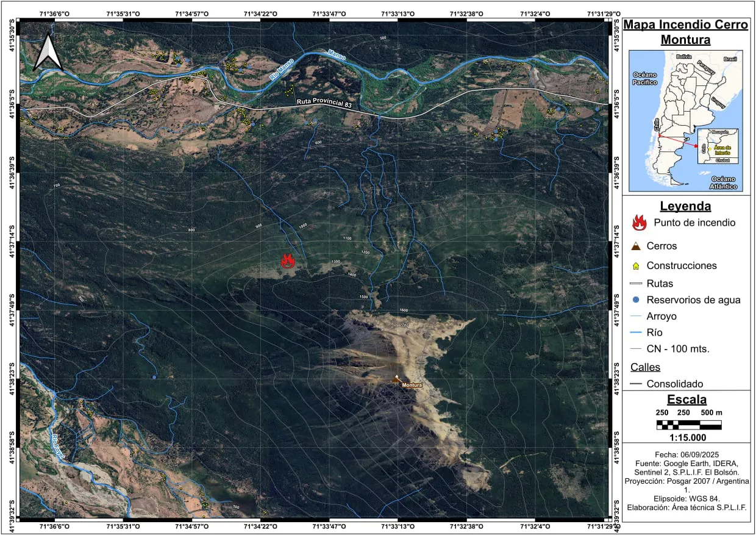Click the Mapa Incendio Cerro Montura title
This screenshot has height=535, width=756.
pos(685,33)
